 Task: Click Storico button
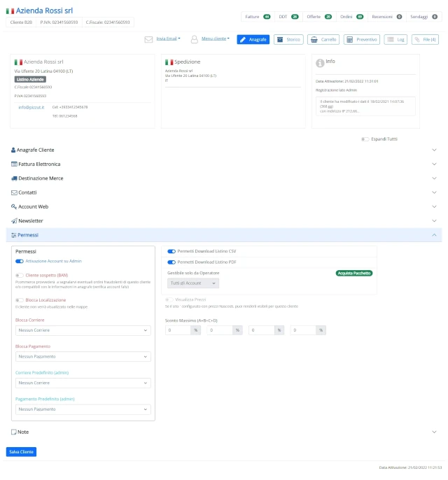coord(288,39)
